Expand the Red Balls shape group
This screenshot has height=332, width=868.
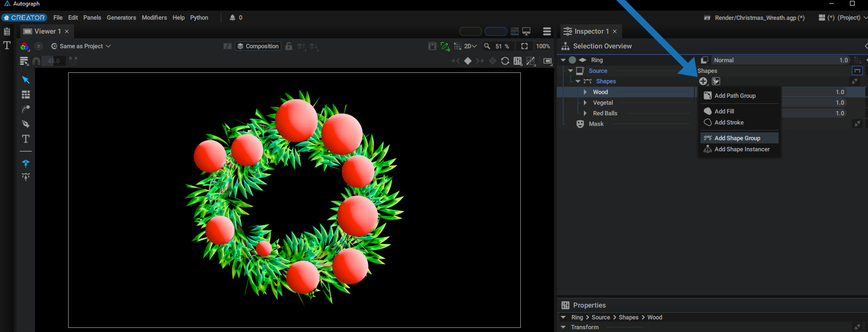[x=585, y=113]
